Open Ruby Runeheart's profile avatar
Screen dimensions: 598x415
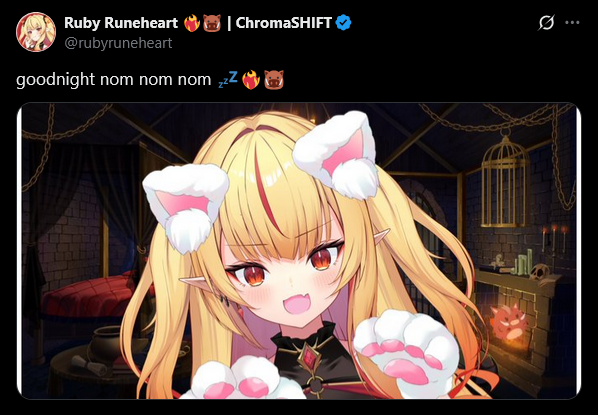(36, 32)
